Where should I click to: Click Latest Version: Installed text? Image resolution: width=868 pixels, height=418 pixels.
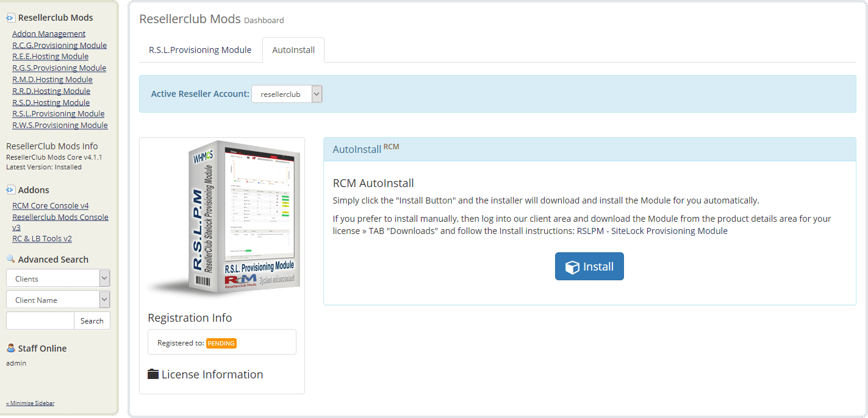tap(44, 167)
